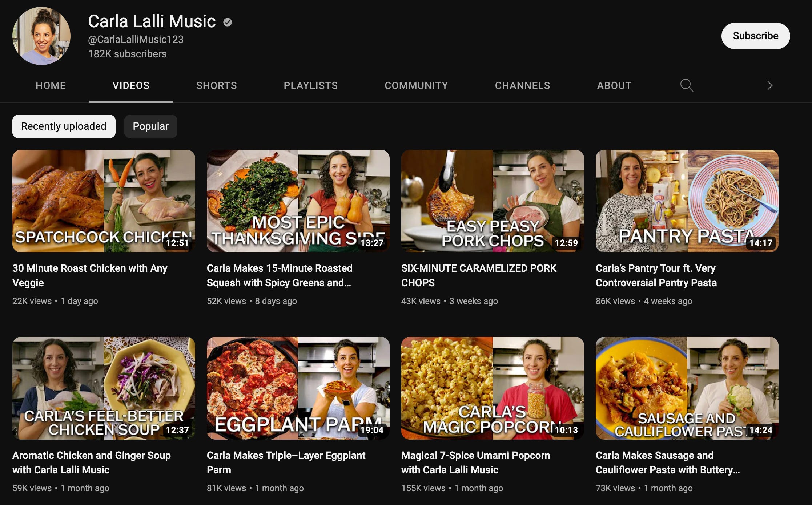Screen dimensions: 812x505
Task: Go to the Playlists tab
Action: 310,85
